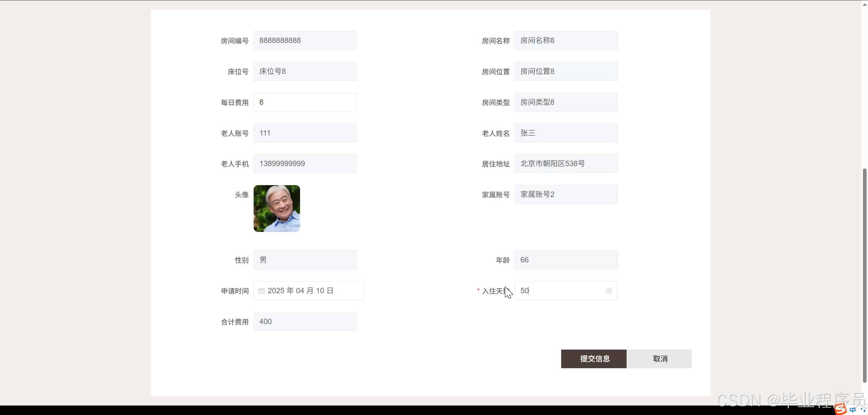The width and height of the screenshot is (868, 415).
Task: Click the 老人姓名 field showing 张三
Action: [x=565, y=133]
